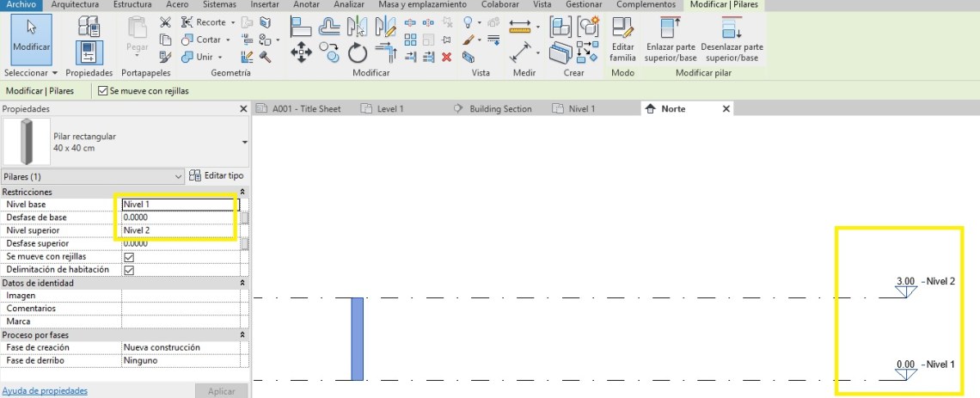Open Ayuda de propiedades link
This screenshot has height=398, width=980.
(x=45, y=391)
